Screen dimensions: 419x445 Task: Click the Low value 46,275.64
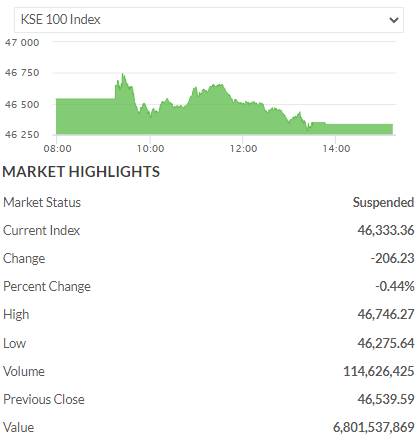click(386, 343)
